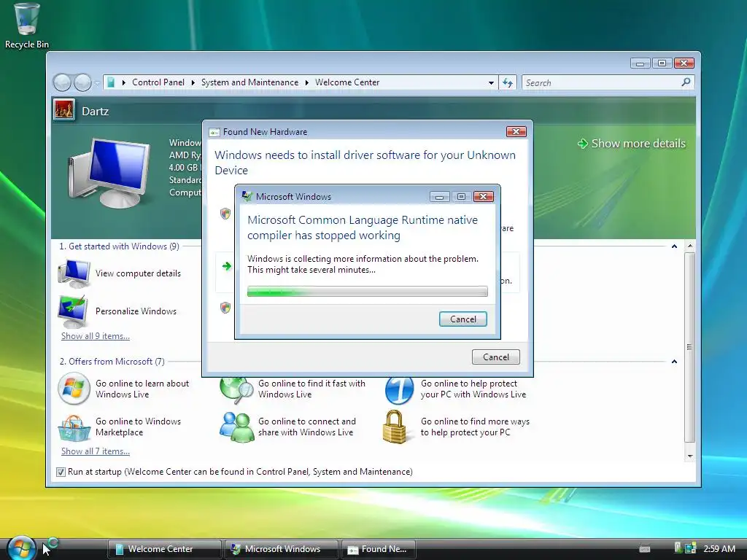The height and width of the screenshot is (560, 747).
Task: Open the Recycle Bin desktop icon
Action: coord(27,26)
